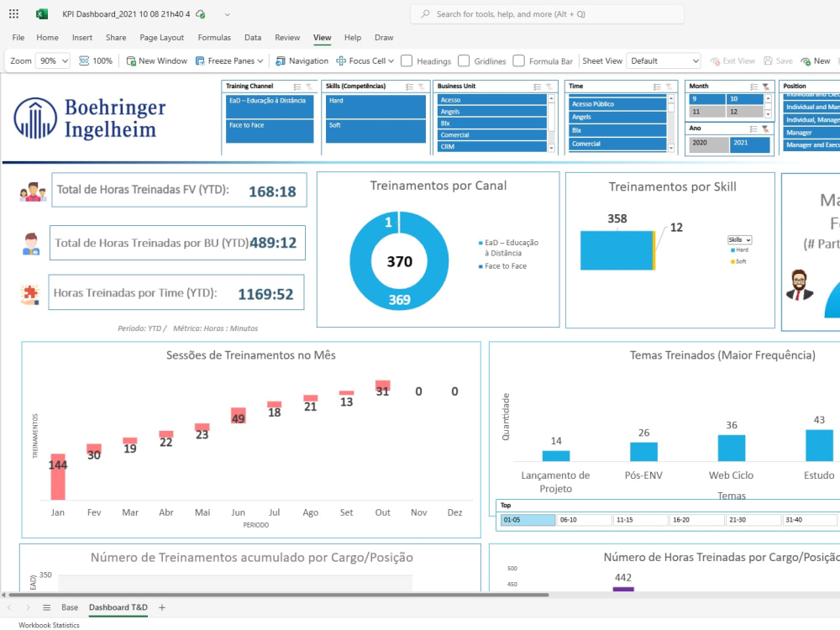
Task: Clear filter on Business Unit slicer
Action: coord(549,87)
